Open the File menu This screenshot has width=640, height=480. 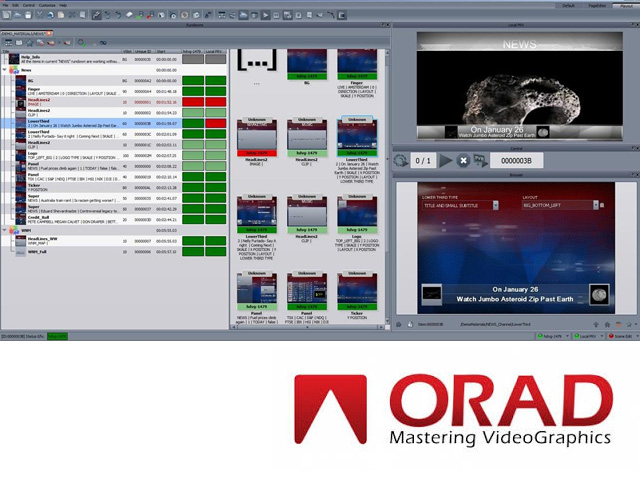click(x=5, y=5)
